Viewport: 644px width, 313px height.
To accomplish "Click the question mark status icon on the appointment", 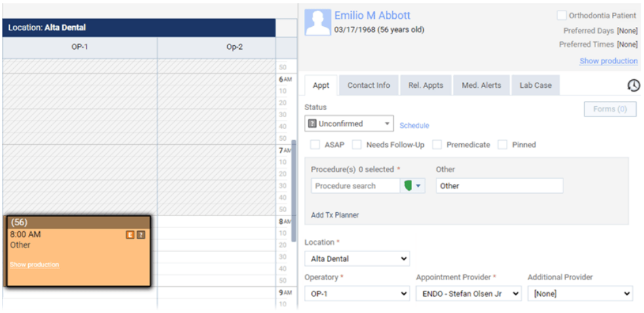I will (x=140, y=234).
